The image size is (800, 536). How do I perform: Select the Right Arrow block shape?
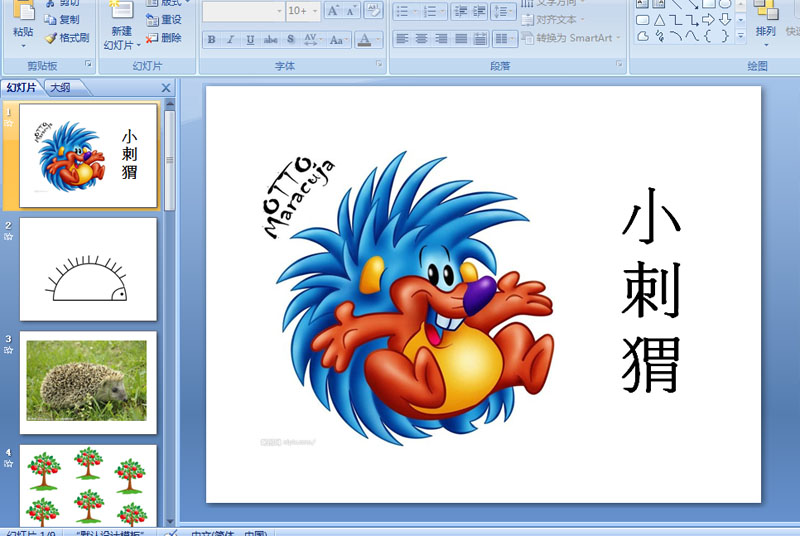tap(708, 20)
